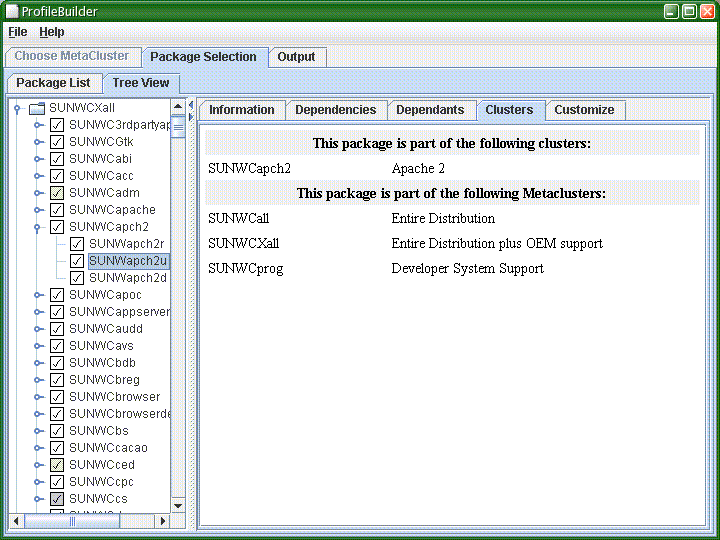Open the Package List tab
This screenshot has height=540, width=720.
point(53,83)
